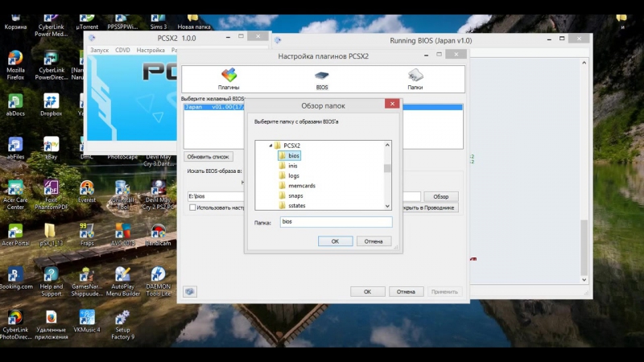
Task: Collapse the PCSX2 folder tree node
Action: click(271, 146)
